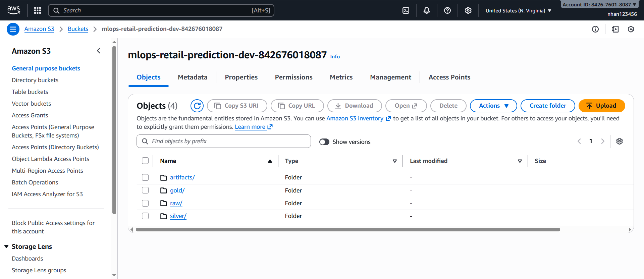Check the box next to silver/
644x279 pixels.
coord(145,216)
